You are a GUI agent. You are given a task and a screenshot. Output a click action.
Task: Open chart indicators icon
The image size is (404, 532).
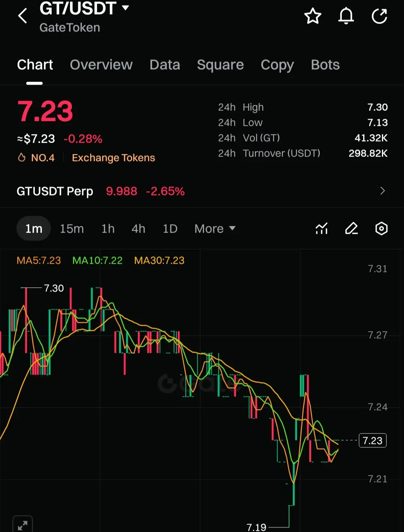pos(322,228)
